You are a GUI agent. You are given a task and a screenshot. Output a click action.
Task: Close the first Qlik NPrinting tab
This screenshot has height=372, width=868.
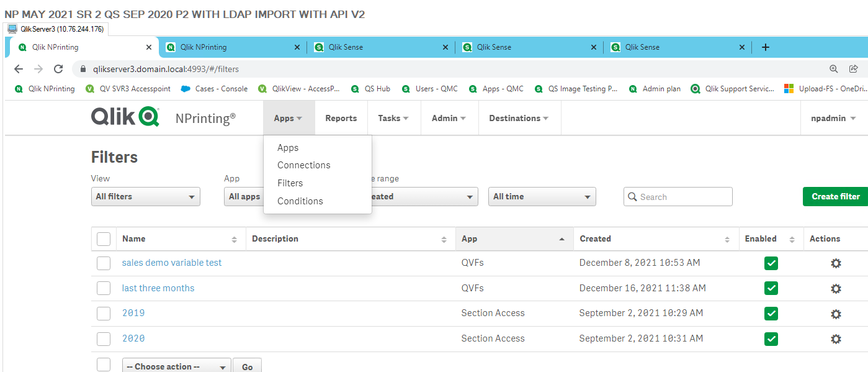click(x=149, y=47)
